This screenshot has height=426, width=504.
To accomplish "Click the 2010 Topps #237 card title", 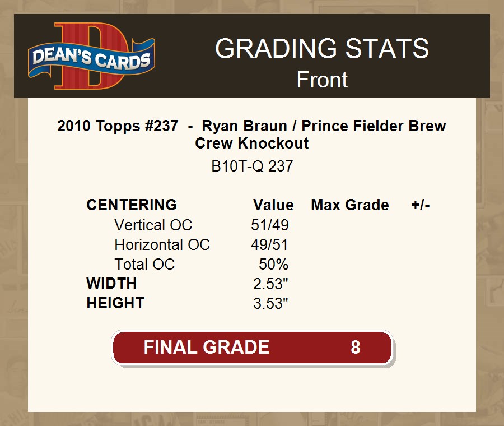I will 251,135.
